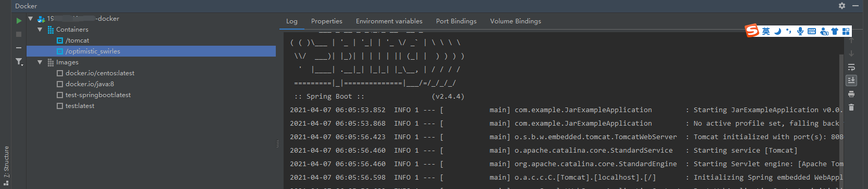
Task: Collapse the Containers tree node
Action: [x=40, y=30]
